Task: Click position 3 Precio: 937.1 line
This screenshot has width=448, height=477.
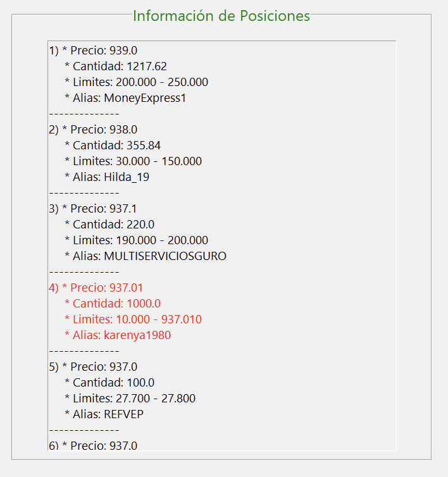Action: tap(93, 209)
